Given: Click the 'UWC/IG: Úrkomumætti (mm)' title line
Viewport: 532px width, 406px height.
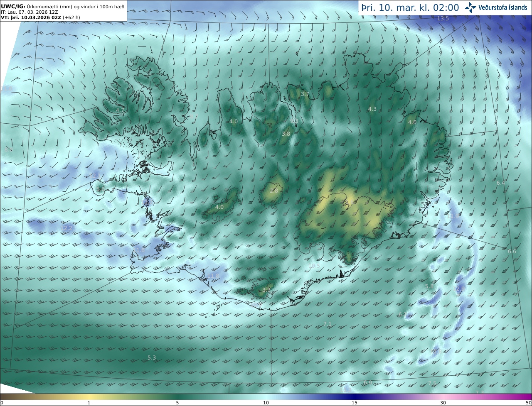Looking at the screenshot, I should point(62,7).
